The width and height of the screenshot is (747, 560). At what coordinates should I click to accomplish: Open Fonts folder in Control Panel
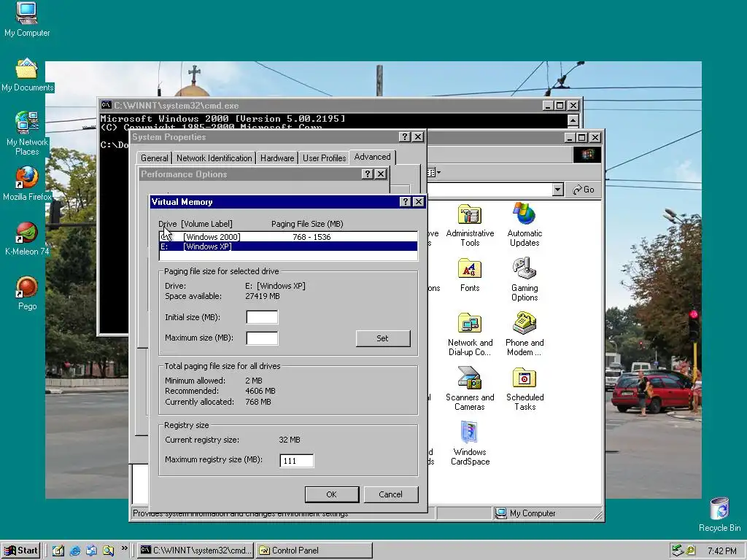[x=470, y=275]
